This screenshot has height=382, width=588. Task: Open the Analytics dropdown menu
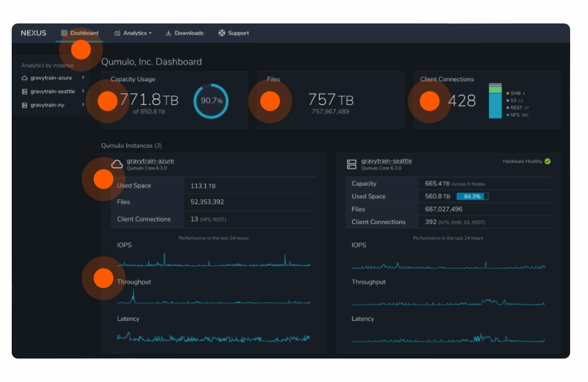point(134,33)
